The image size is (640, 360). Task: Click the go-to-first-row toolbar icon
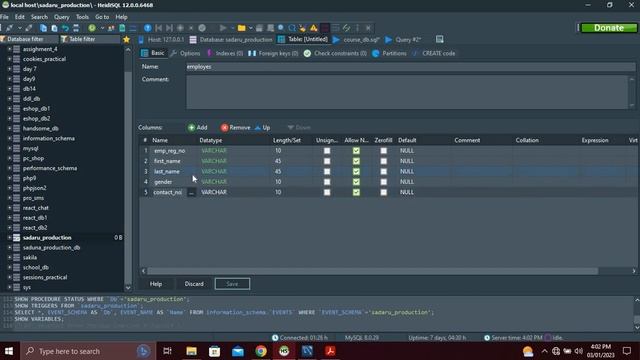[x=158, y=28]
